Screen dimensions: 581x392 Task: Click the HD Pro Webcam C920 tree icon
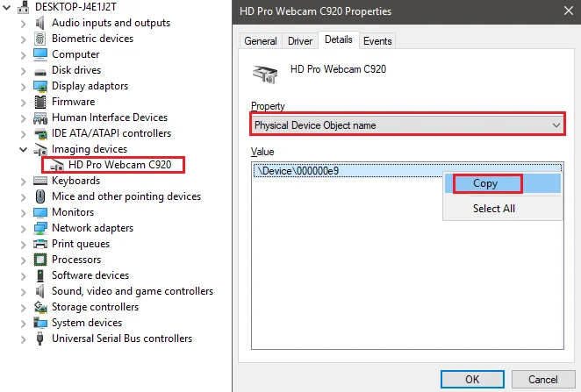tap(57, 165)
